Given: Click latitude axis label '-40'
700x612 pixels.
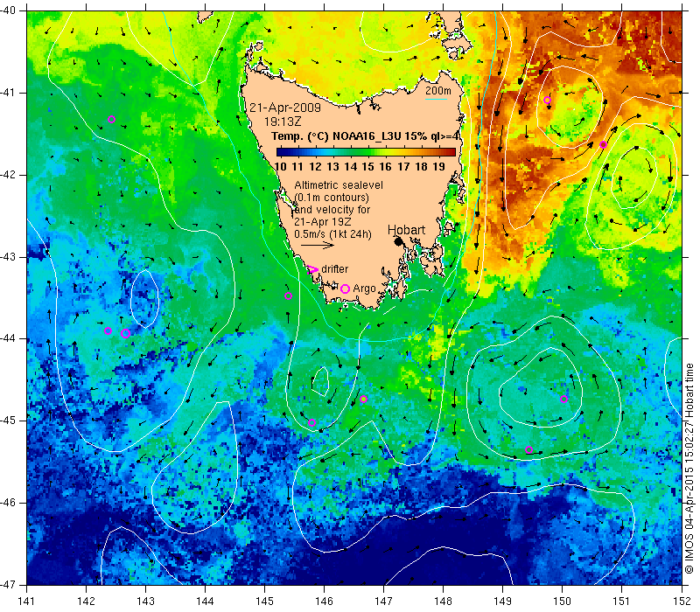Looking at the screenshot, I should point(8,10).
